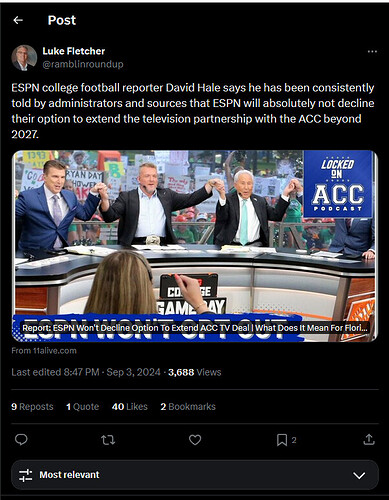View the 1 Quote list
The image size is (389, 500).
pyautogui.click(x=82, y=407)
